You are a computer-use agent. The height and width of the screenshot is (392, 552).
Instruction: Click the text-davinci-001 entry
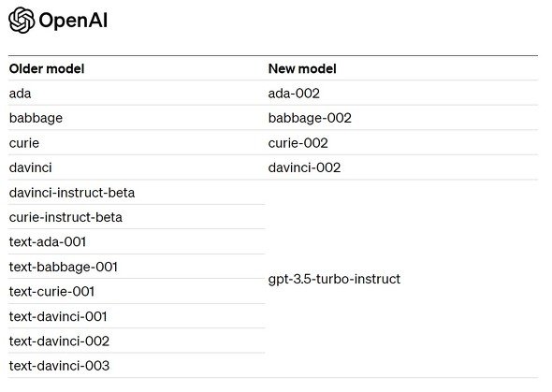[x=58, y=317]
